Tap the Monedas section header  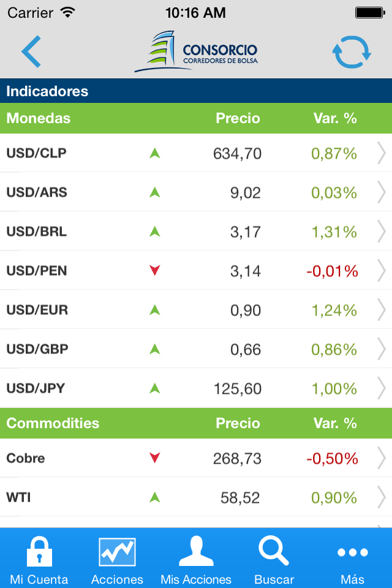point(39,118)
